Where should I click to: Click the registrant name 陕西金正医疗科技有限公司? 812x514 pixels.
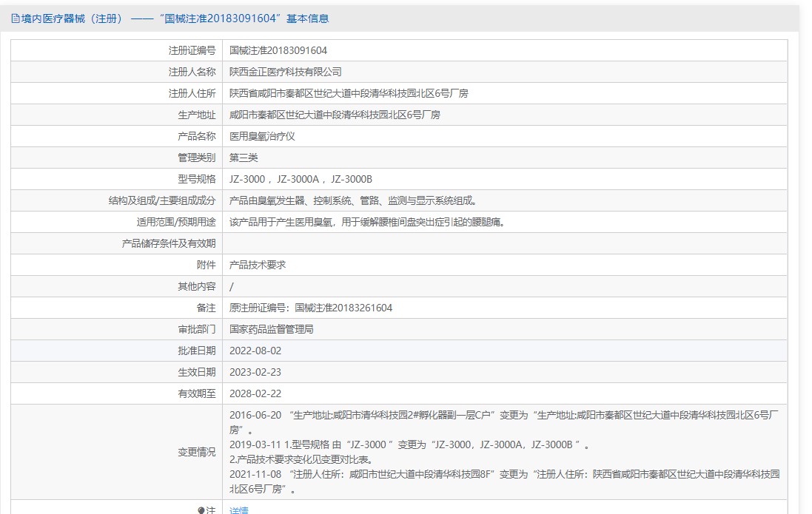tap(285, 72)
